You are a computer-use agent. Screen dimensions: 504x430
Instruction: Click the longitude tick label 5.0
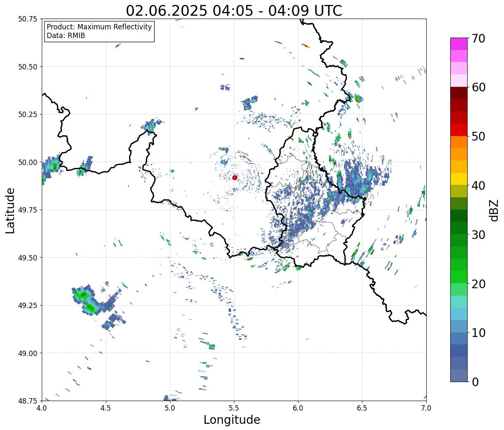tap(170, 408)
